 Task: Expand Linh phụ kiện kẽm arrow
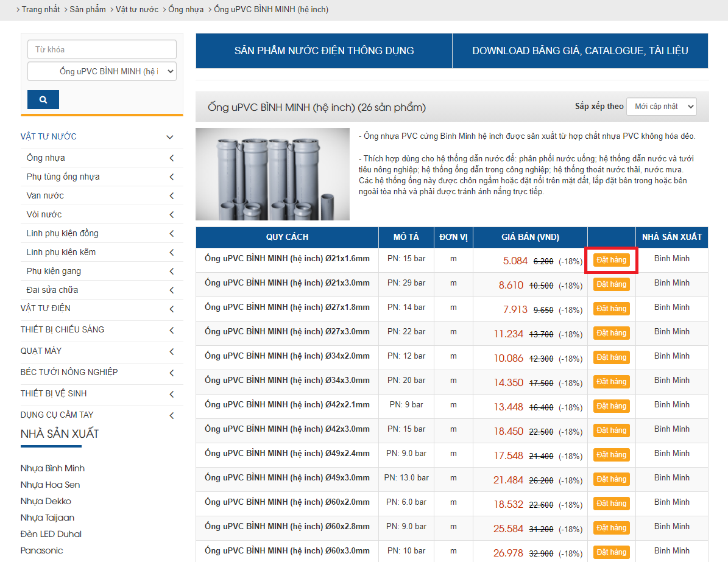[172, 253]
